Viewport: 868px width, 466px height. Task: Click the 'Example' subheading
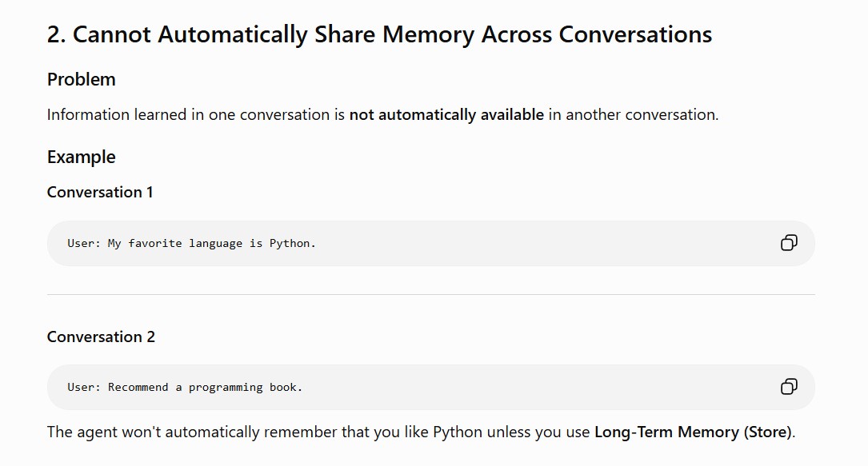click(82, 157)
